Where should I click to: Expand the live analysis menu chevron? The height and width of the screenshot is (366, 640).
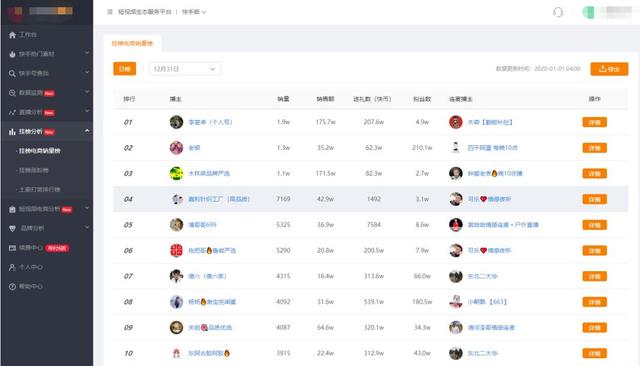[x=87, y=111]
